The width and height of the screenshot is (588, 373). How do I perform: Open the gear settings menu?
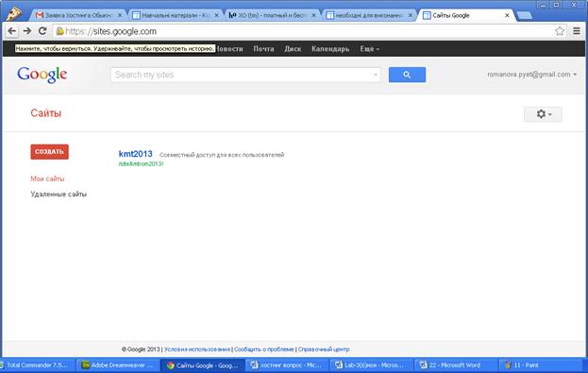[543, 114]
